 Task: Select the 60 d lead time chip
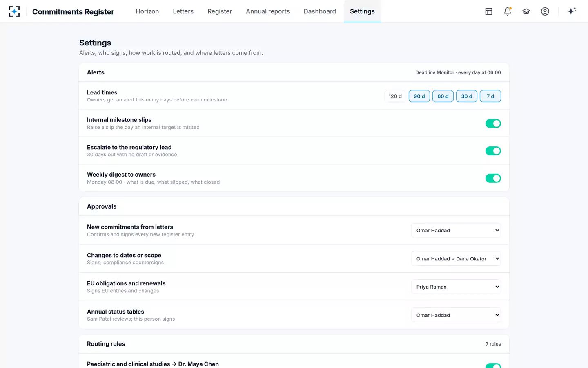pyautogui.click(x=443, y=96)
